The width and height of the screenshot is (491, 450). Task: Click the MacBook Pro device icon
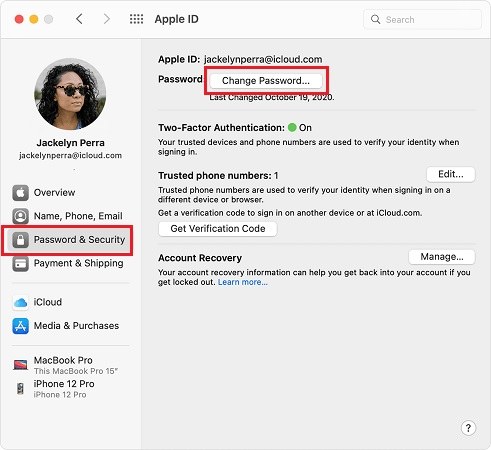click(20, 365)
